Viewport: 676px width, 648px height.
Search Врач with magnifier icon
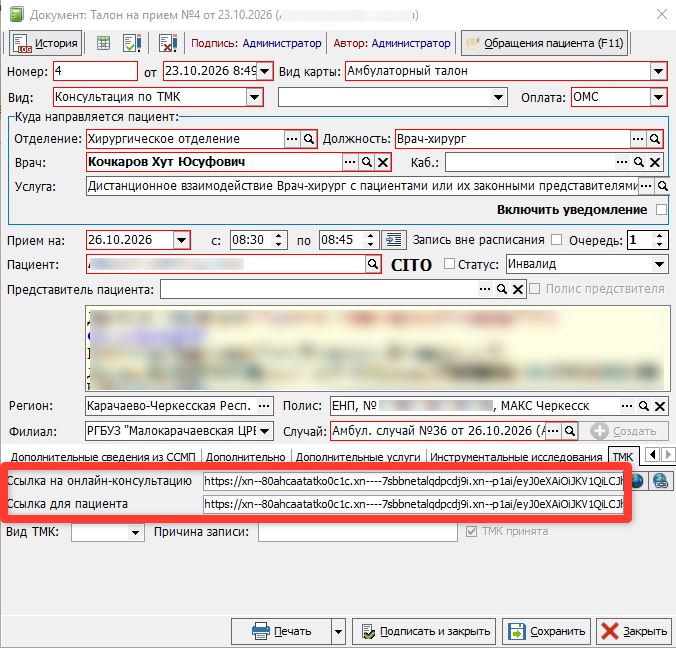(366, 162)
